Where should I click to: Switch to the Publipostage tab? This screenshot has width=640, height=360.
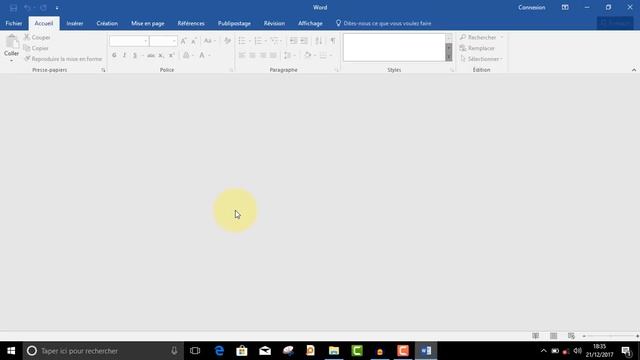tap(234, 23)
